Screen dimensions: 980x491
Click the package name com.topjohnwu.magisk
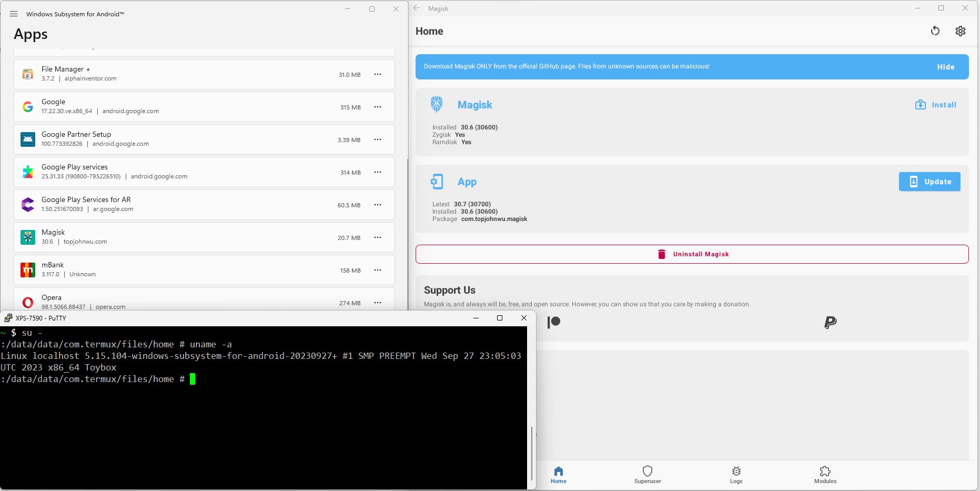(494, 219)
